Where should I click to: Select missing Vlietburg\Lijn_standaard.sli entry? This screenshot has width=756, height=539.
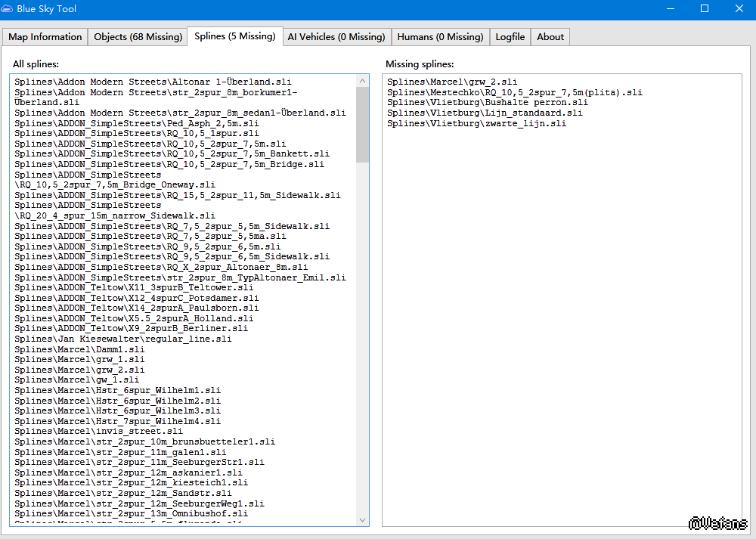[485, 113]
